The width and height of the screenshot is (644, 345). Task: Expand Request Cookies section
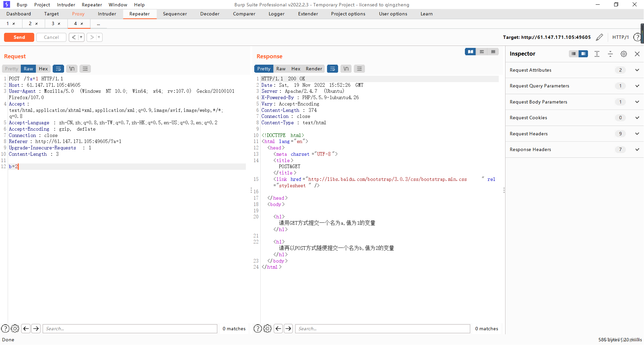click(637, 118)
